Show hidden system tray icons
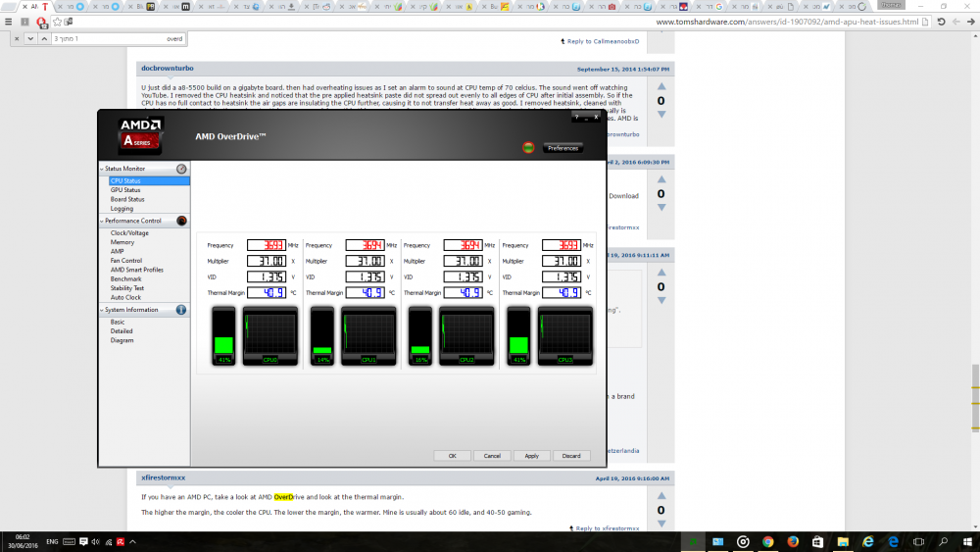Screen dimensions: 980x552 pos(132,542)
